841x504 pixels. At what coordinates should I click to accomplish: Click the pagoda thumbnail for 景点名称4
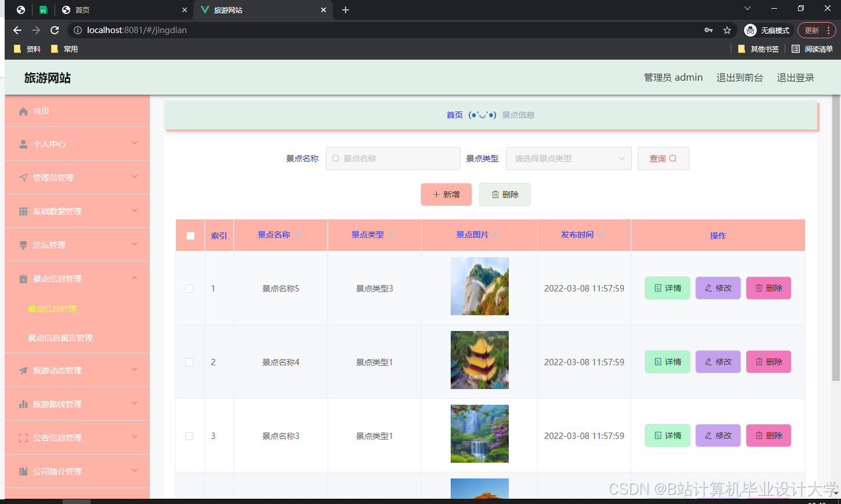coord(480,360)
